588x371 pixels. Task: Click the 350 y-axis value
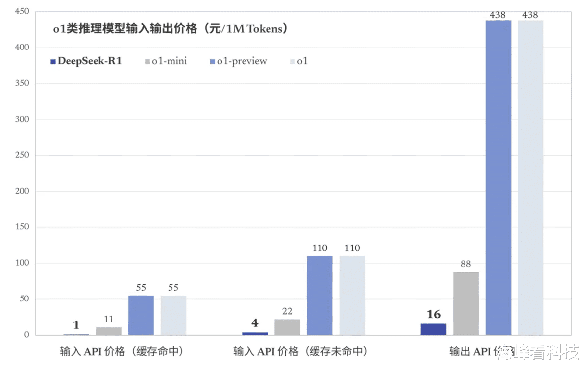click(22, 83)
